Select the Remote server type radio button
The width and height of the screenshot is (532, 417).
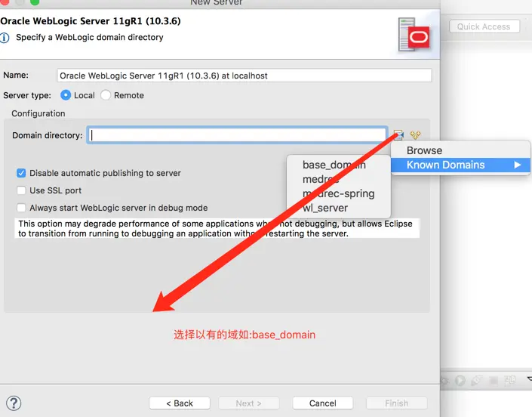pyautogui.click(x=106, y=95)
